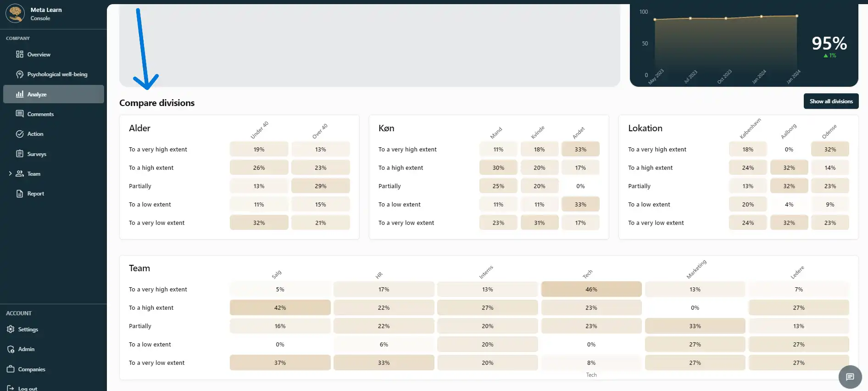Image resolution: width=868 pixels, height=391 pixels.
Task: Click the Comments speech bubble icon
Action: 20,114
